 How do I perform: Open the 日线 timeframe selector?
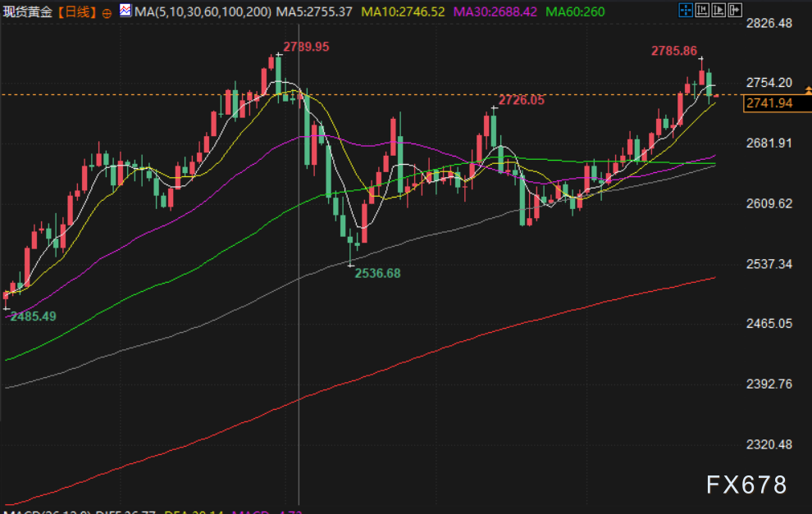77,12
